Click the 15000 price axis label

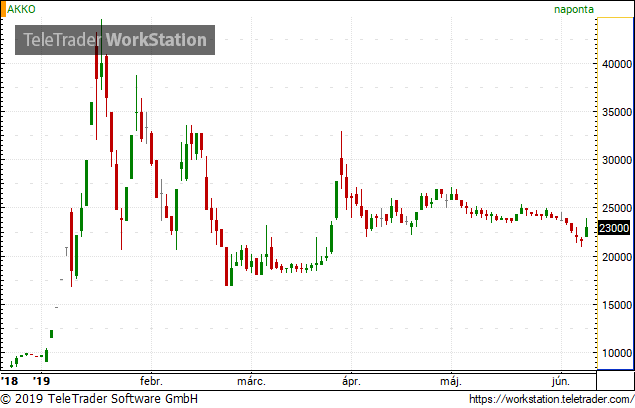point(617,305)
